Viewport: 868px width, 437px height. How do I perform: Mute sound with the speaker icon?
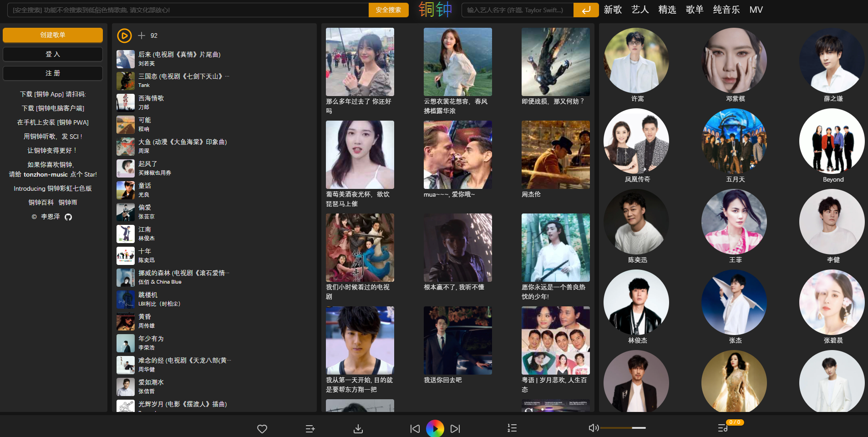[x=593, y=428]
